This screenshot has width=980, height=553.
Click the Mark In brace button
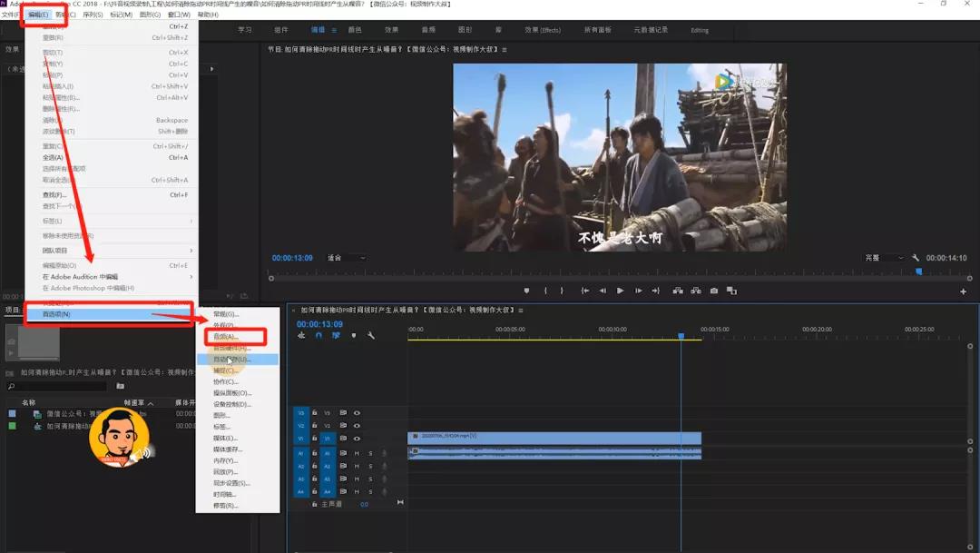545,291
